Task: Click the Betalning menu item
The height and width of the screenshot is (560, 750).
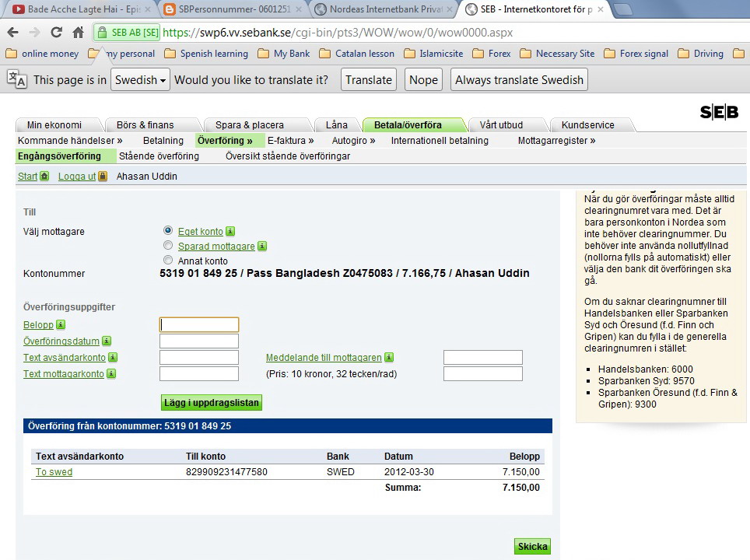Action: pyautogui.click(x=163, y=141)
